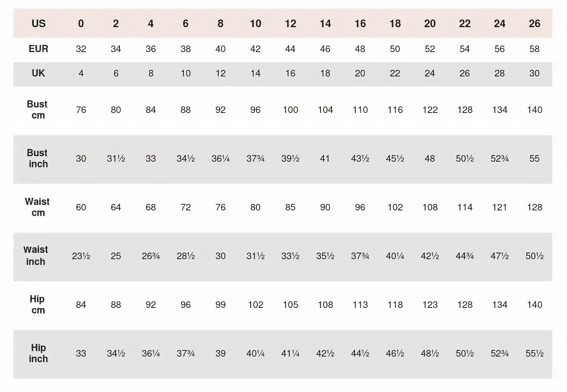Screen dimensions: 567x392
Task: Select the EUR row label
Action: coord(38,49)
